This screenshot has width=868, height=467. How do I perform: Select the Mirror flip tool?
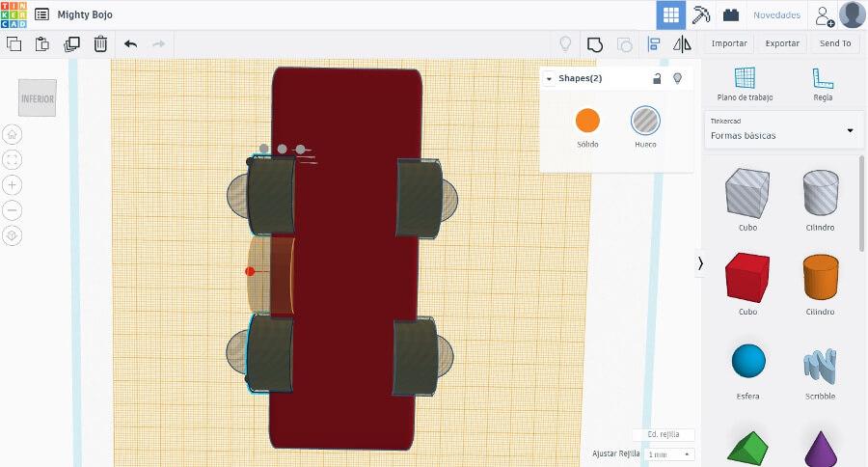tap(682, 43)
